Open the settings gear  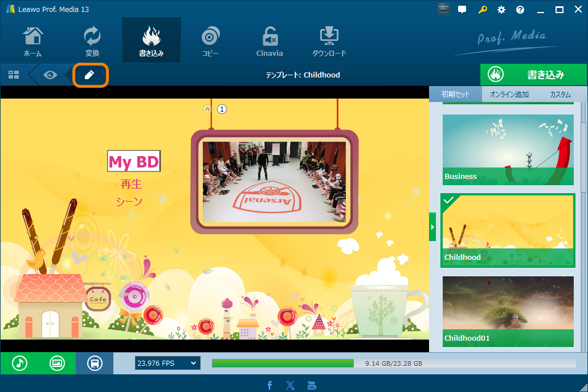click(x=501, y=10)
